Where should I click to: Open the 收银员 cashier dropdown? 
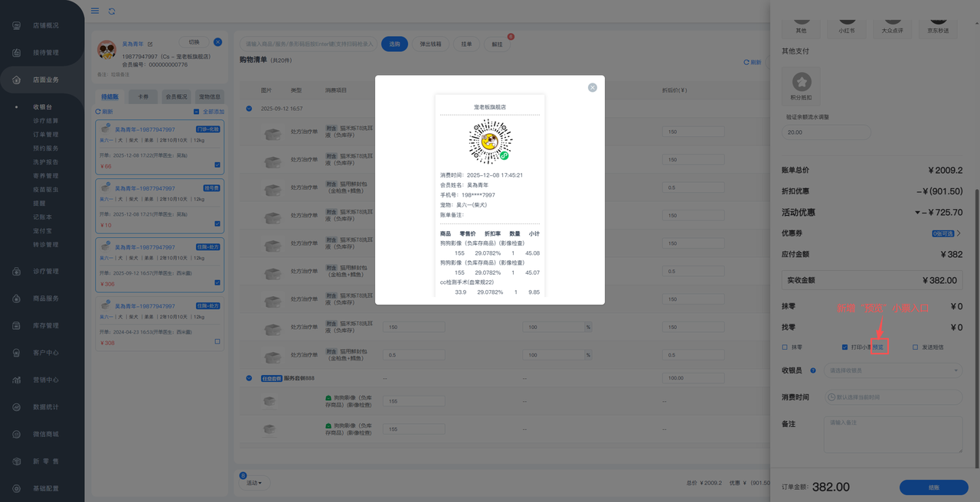coord(893,370)
